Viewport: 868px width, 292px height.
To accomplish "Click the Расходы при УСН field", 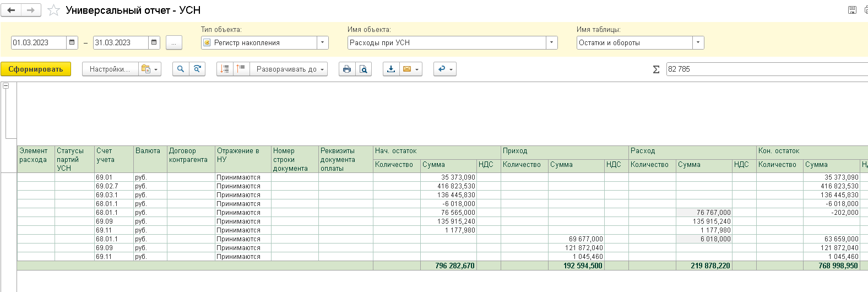I will point(447,42).
